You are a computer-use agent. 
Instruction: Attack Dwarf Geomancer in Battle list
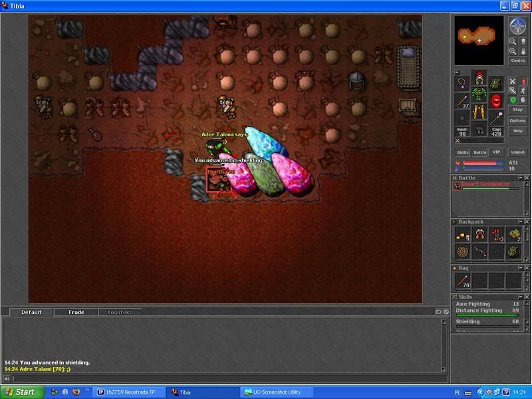(485, 186)
